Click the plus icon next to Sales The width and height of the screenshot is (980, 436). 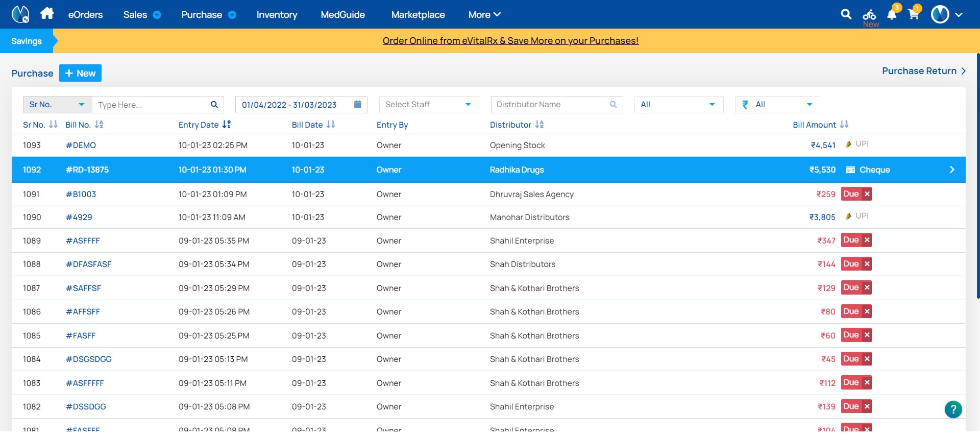coord(157,15)
